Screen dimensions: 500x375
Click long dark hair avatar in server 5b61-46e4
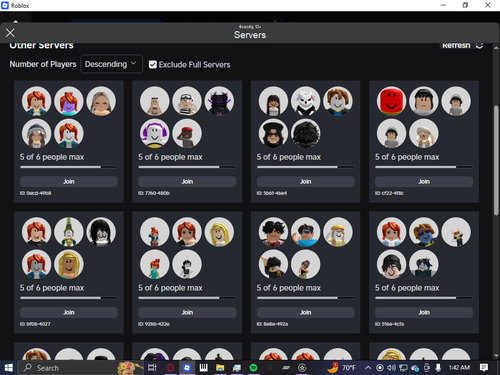[273, 101]
